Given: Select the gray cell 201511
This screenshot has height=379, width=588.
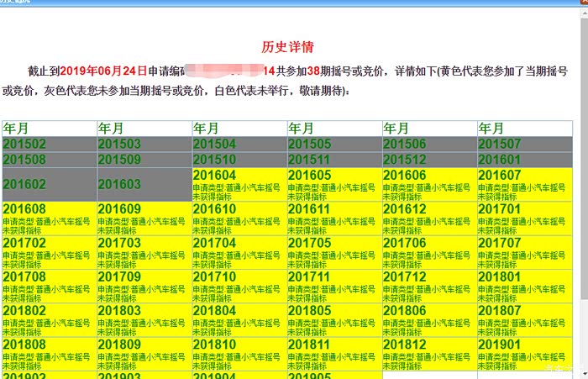Looking at the screenshot, I should tap(335, 160).
